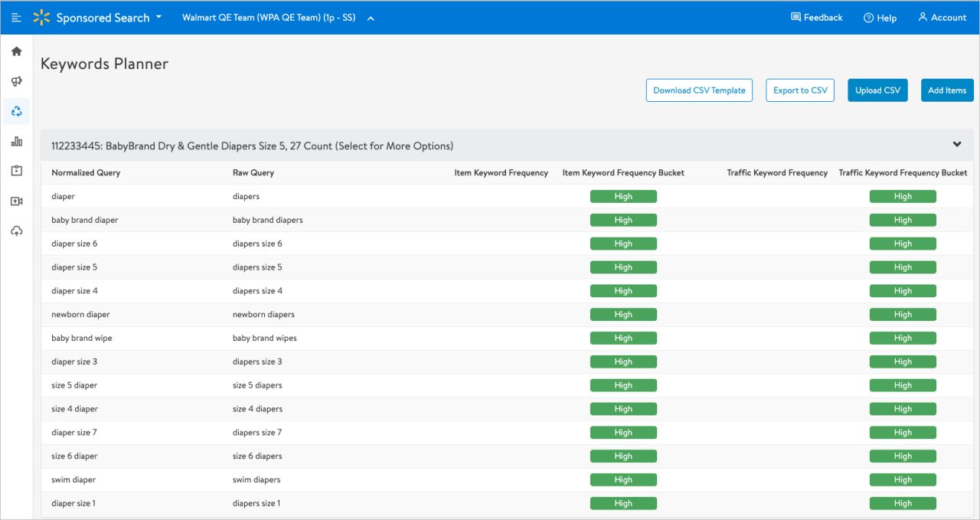Click the Add Items button

947,90
